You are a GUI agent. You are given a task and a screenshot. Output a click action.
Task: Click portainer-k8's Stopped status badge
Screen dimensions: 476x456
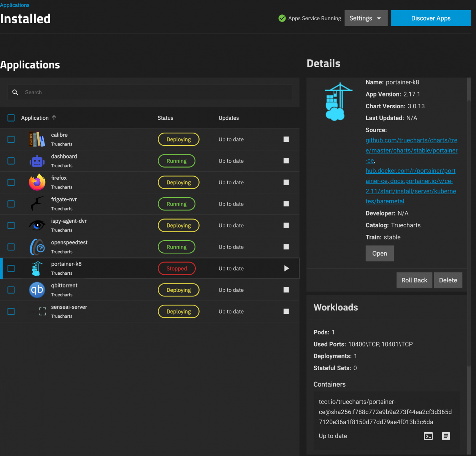[x=177, y=268]
